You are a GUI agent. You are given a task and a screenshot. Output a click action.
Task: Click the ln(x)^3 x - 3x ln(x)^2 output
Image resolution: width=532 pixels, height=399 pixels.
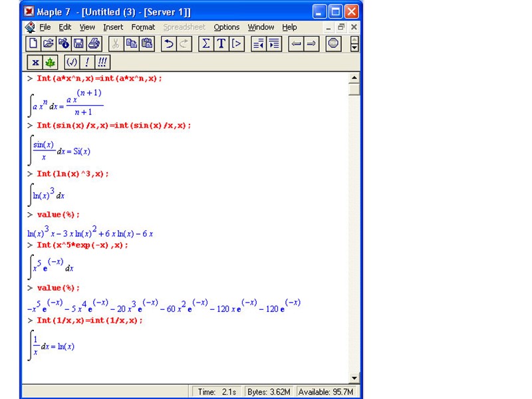click(90, 231)
